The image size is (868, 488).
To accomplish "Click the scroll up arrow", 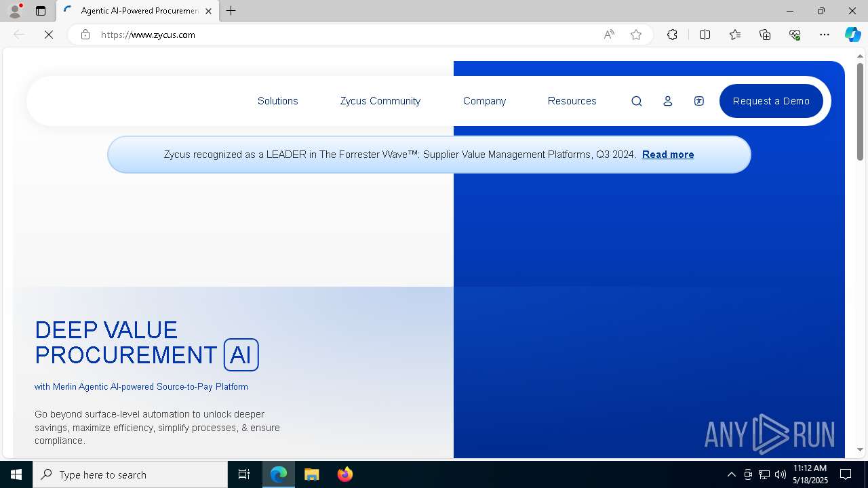I will pyautogui.click(x=861, y=56).
